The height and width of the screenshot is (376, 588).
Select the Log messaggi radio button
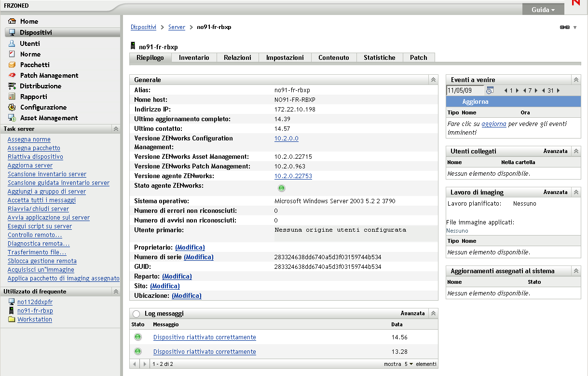[x=136, y=314]
